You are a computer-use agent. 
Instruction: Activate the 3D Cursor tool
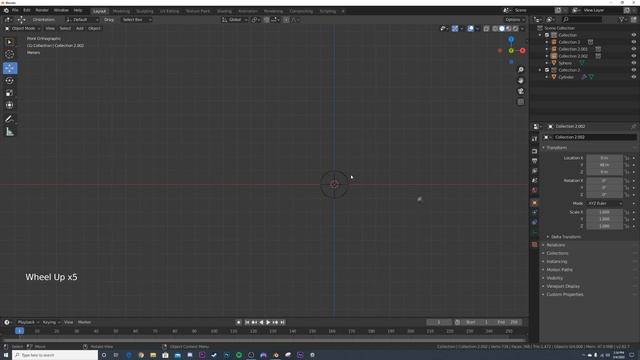pyautogui.click(x=10, y=54)
